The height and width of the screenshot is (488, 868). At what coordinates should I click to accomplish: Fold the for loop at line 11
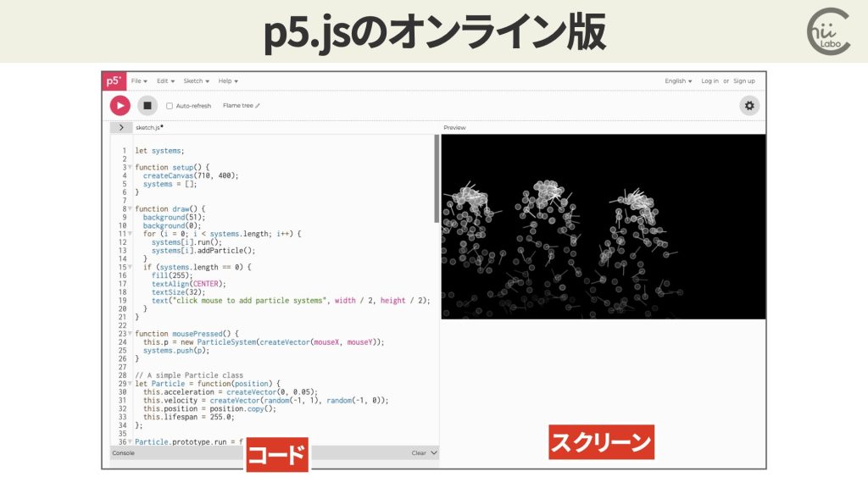pos(130,234)
